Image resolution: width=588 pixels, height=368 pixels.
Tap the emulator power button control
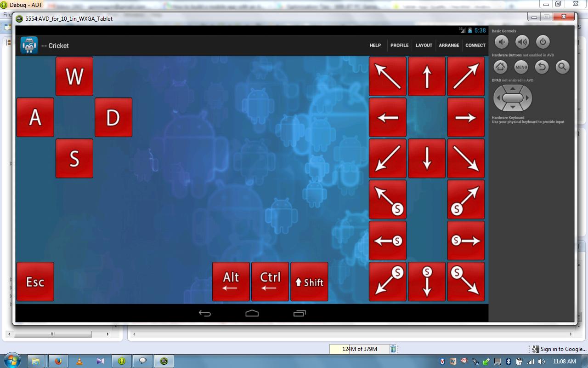pos(543,42)
